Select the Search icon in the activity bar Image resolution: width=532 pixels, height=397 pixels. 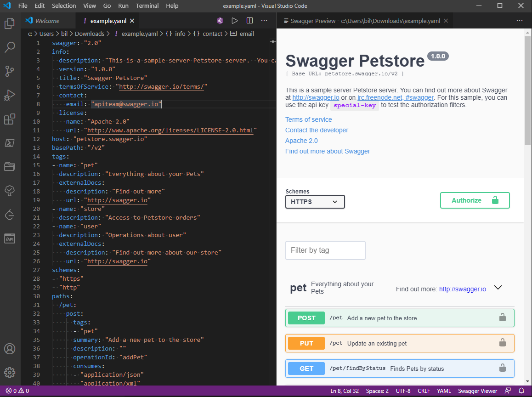10,47
